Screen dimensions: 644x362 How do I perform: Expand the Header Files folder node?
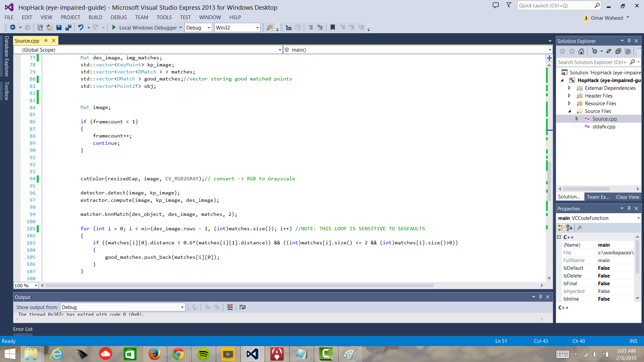(x=569, y=96)
